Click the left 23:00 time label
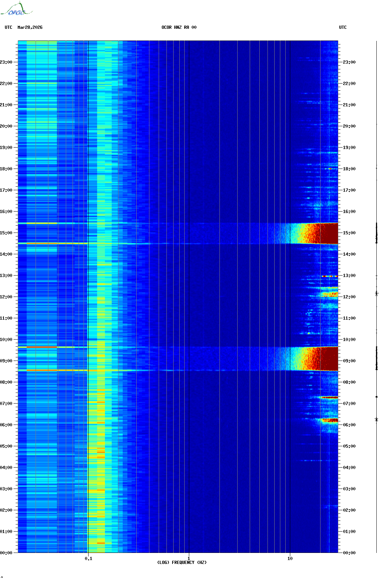Viewport: 392px width, 581px height. [x=6, y=62]
